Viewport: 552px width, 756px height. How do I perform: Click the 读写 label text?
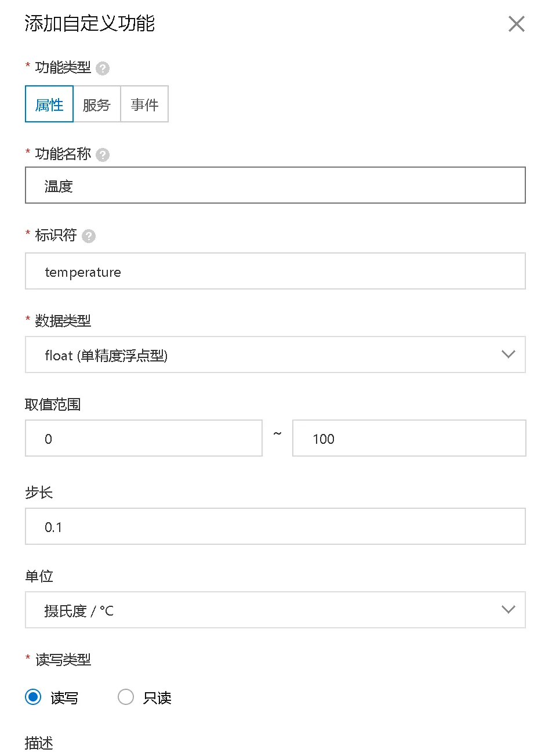(64, 698)
